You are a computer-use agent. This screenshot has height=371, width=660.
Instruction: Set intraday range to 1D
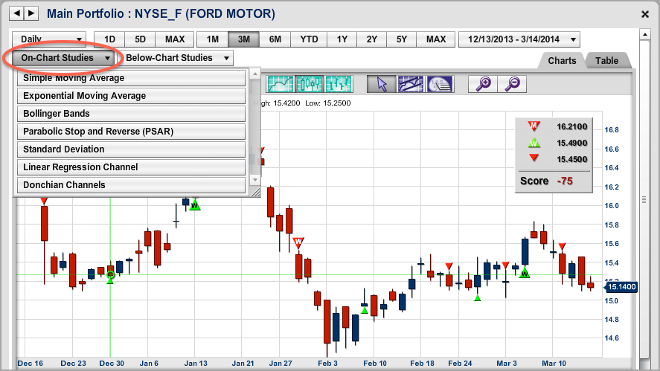(109, 39)
